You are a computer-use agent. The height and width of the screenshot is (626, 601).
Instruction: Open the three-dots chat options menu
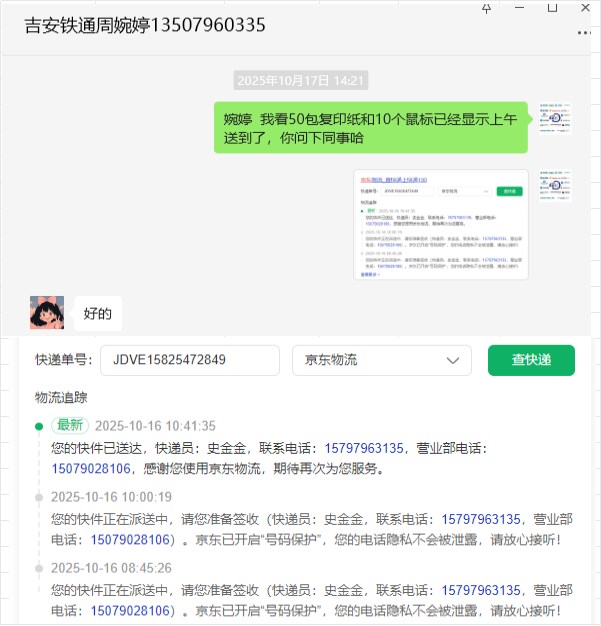coord(584,33)
